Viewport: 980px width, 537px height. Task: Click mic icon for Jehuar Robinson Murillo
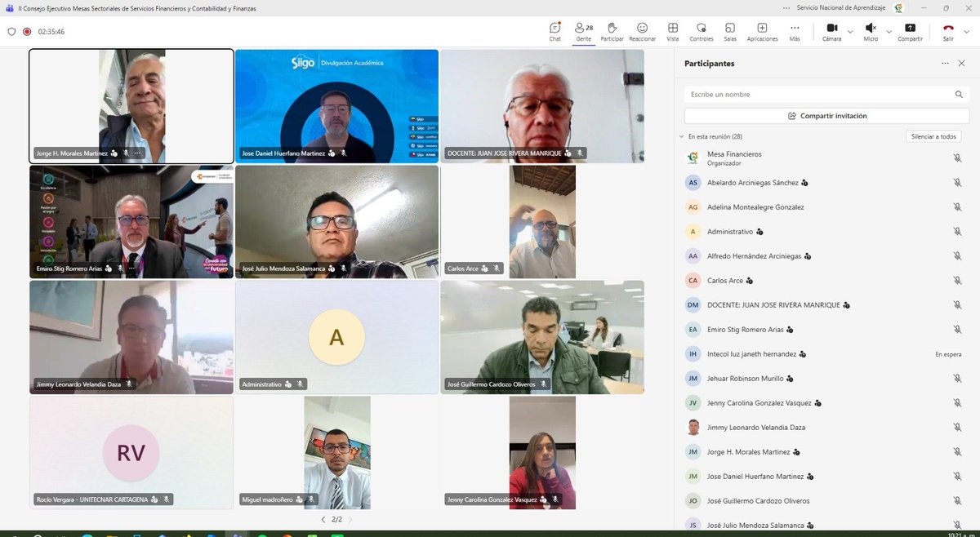tap(957, 379)
